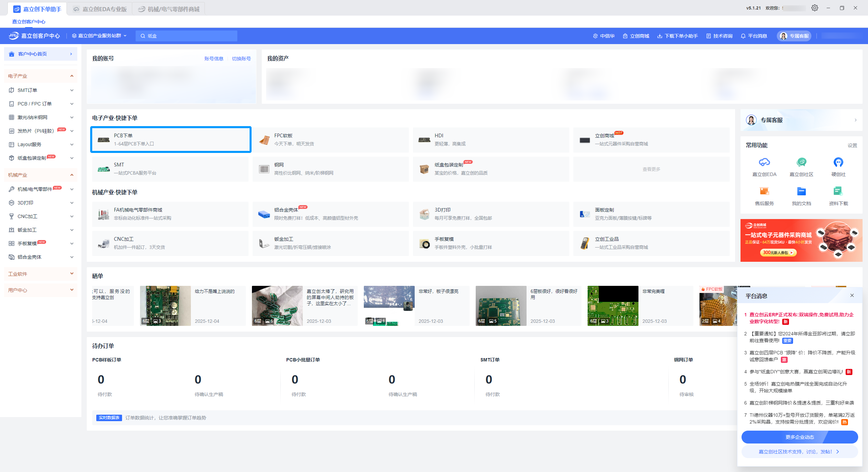868x472 pixels.
Task: Open 我的文档 folder icon
Action: (801, 192)
